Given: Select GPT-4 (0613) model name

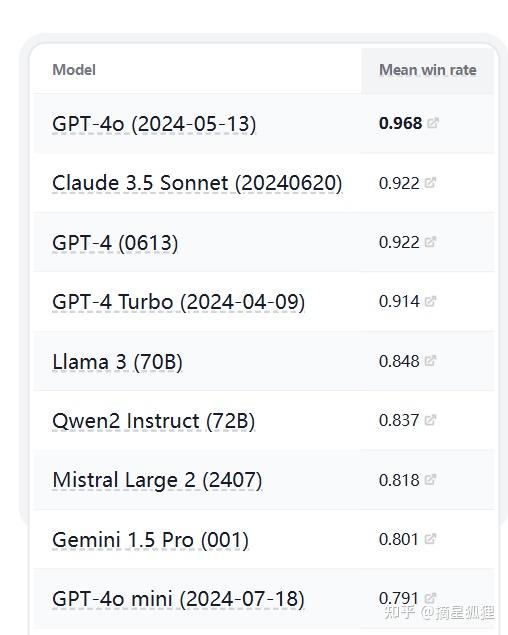Looking at the screenshot, I should click(115, 243).
